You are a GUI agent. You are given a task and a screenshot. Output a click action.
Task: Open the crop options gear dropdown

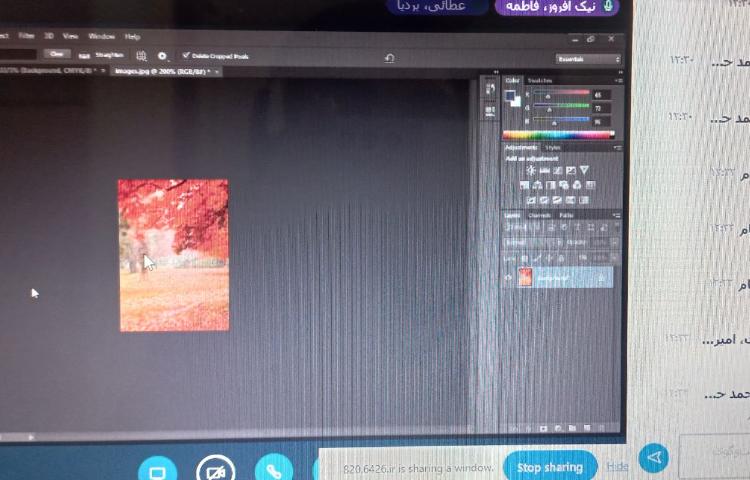pos(163,56)
